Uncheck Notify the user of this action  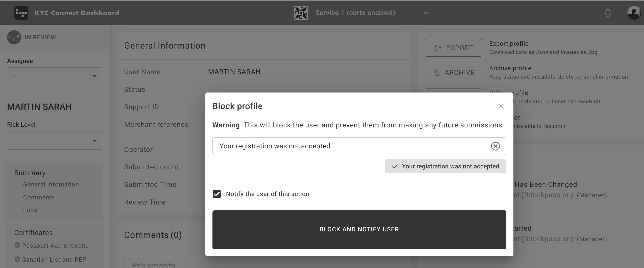pyautogui.click(x=217, y=194)
